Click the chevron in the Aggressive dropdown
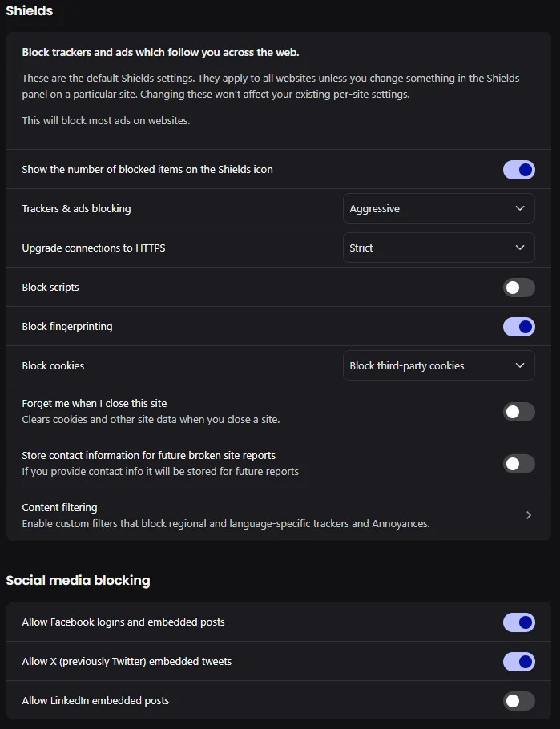This screenshot has height=729, width=560. pos(520,208)
